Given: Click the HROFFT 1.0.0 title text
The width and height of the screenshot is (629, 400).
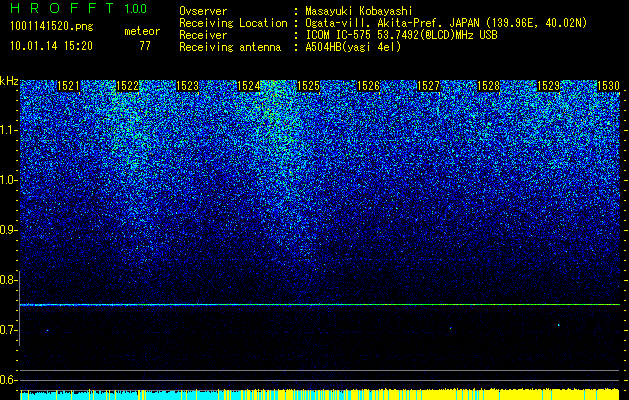Looking at the screenshot, I should (x=79, y=8).
